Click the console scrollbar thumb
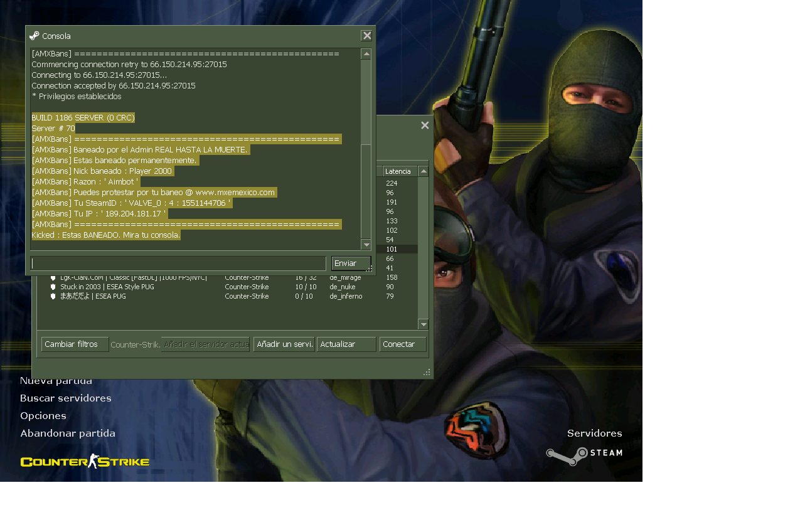 [x=366, y=102]
